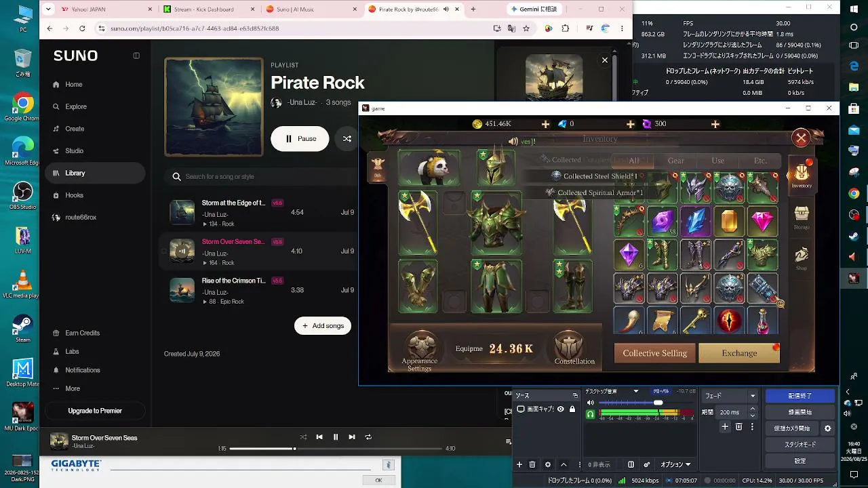Expand More in the Suno sidebar
The height and width of the screenshot is (488, 868).
pyautogui.click(x=67, y=388)
